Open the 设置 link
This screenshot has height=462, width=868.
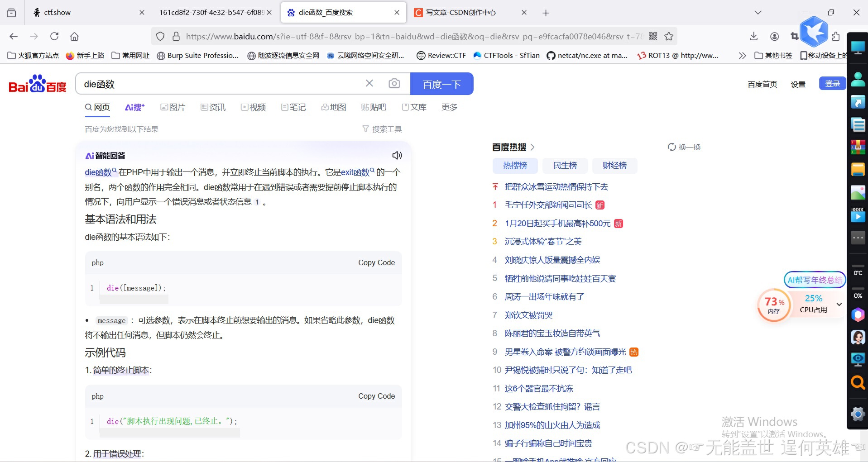(x=798, y=84)
